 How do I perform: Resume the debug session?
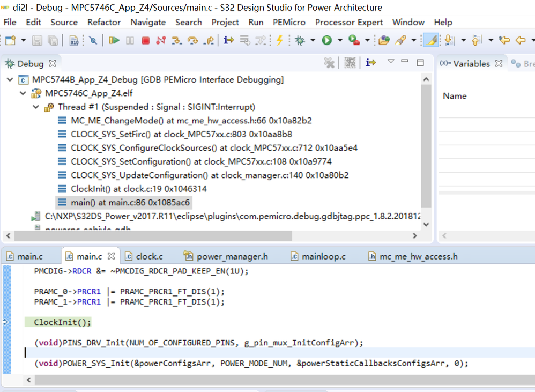click(x=114, y=41)
